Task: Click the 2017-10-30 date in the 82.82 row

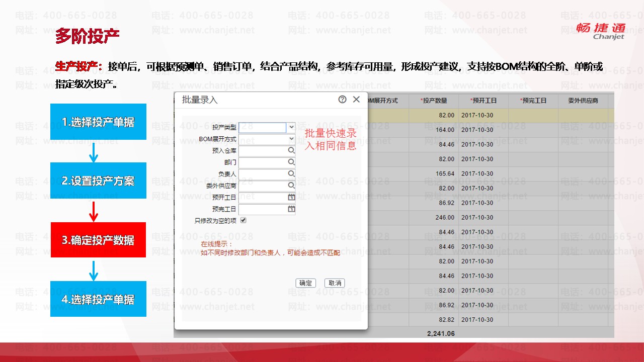Action: tap(477, 319)
